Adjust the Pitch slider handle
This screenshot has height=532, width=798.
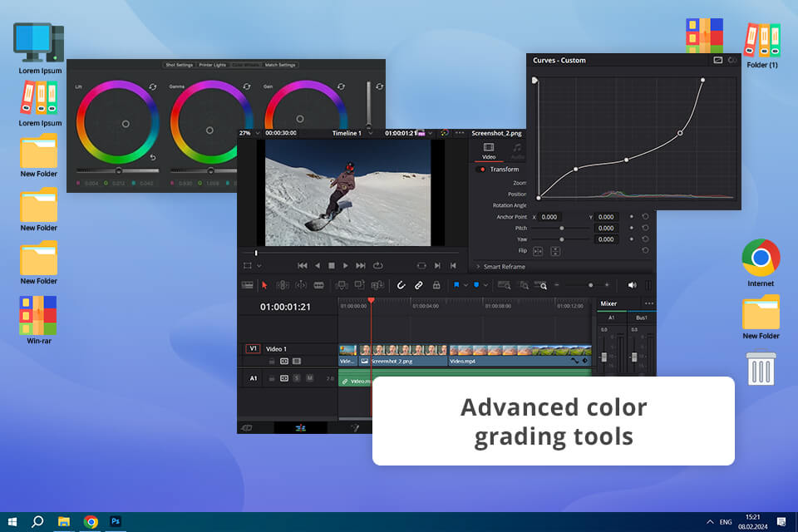(x=562, y=228)
